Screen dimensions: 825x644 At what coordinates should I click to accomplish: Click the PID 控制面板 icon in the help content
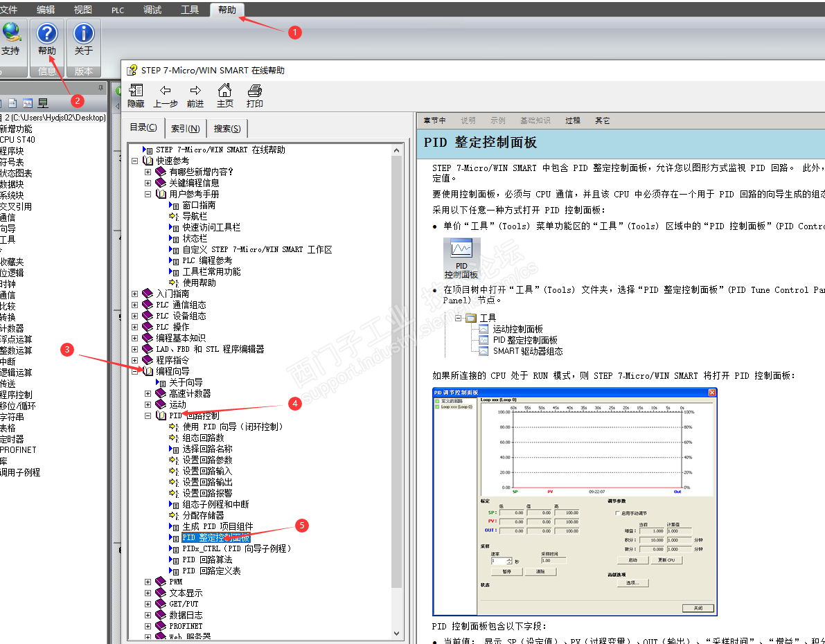click(461, 258)
